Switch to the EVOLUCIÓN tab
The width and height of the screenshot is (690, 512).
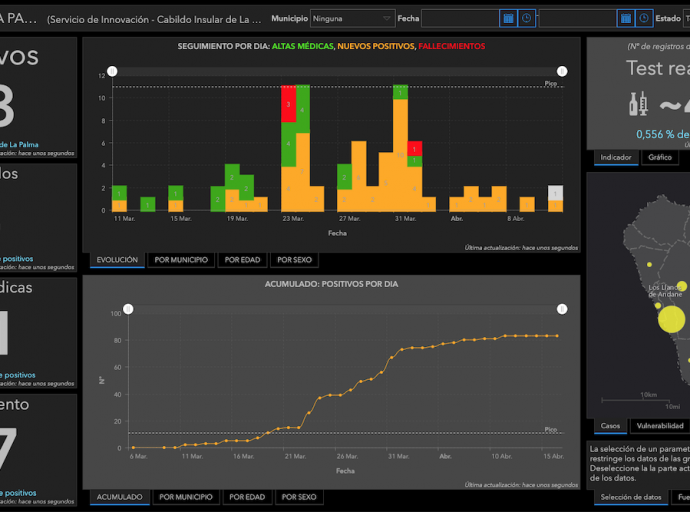(x=117, y=260)
